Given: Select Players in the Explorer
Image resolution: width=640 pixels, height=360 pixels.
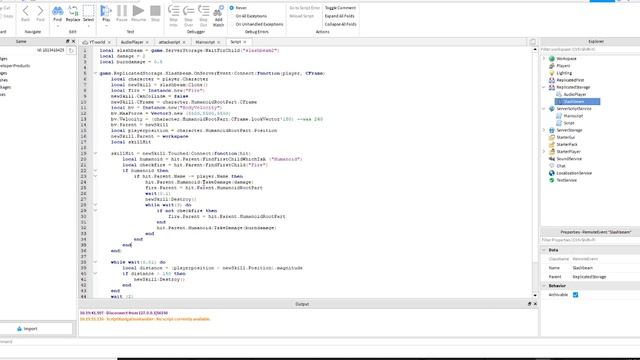Looking at the screenshot, I should [563, 66].
